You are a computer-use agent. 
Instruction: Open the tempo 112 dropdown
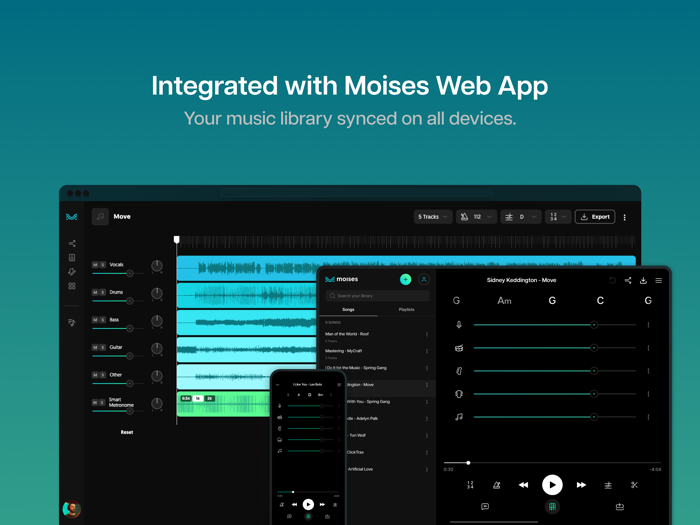pos(476,217)
